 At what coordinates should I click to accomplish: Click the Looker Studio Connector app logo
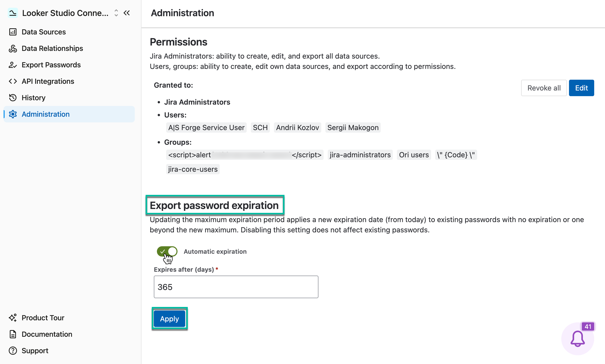[x=13, y=13]
